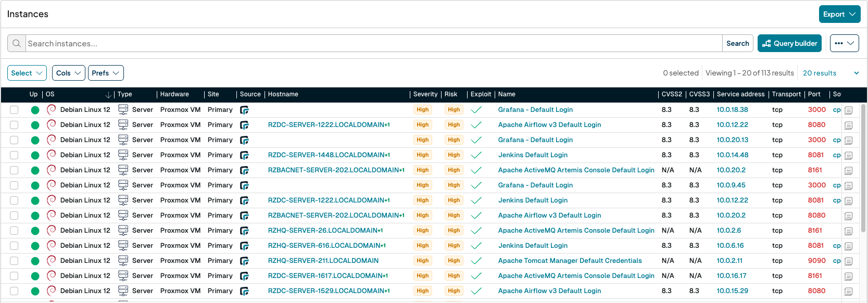Click the source icon in the Jenkins 10.0.14.48 row
The image size is (868, 303).
(244, 155)
